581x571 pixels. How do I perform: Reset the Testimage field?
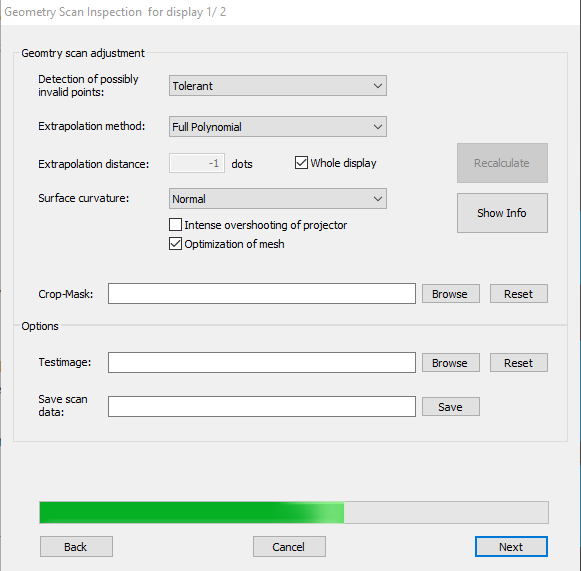pyautogui.click(x=519, y=363)
